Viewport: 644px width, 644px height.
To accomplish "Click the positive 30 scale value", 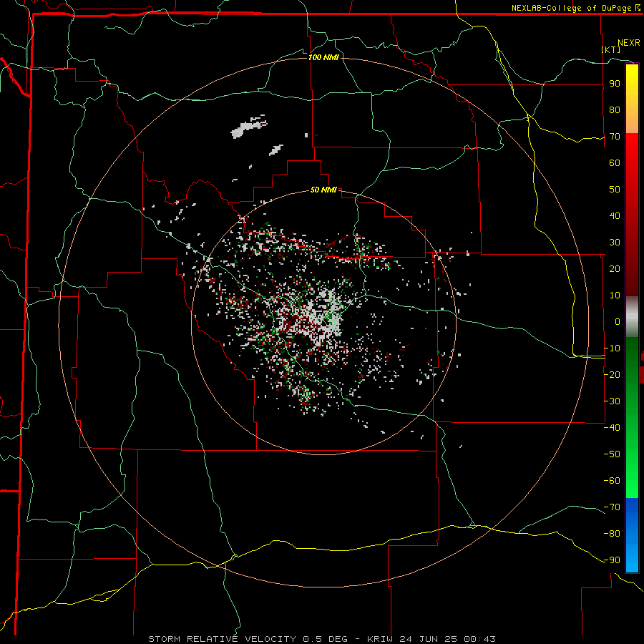I will [615, 243].
